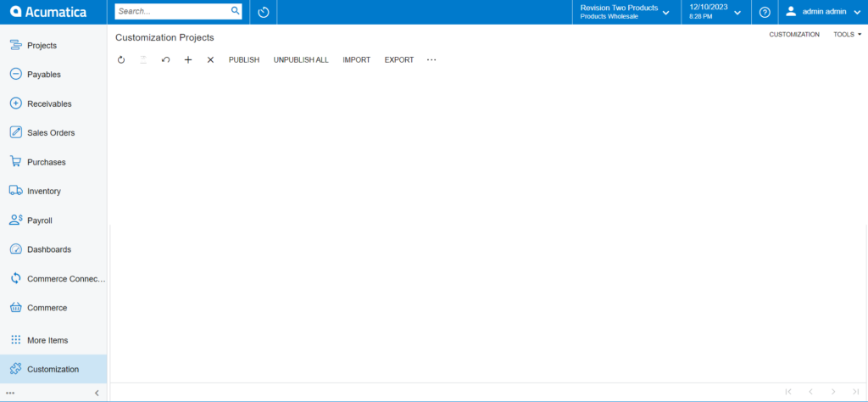Open the TOOLS dropdown menu
The width and height of the screenshot is (868, 402).
(x=848, y=34)
